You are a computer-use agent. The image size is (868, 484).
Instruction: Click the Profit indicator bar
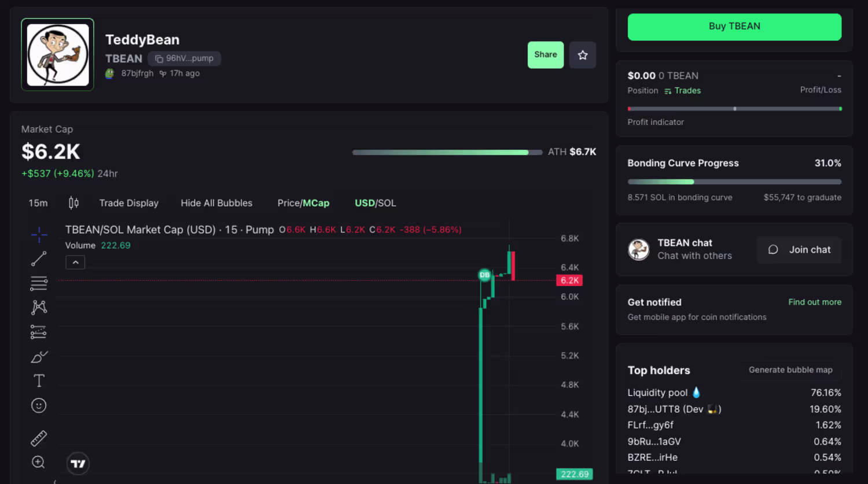coord(734,109)
